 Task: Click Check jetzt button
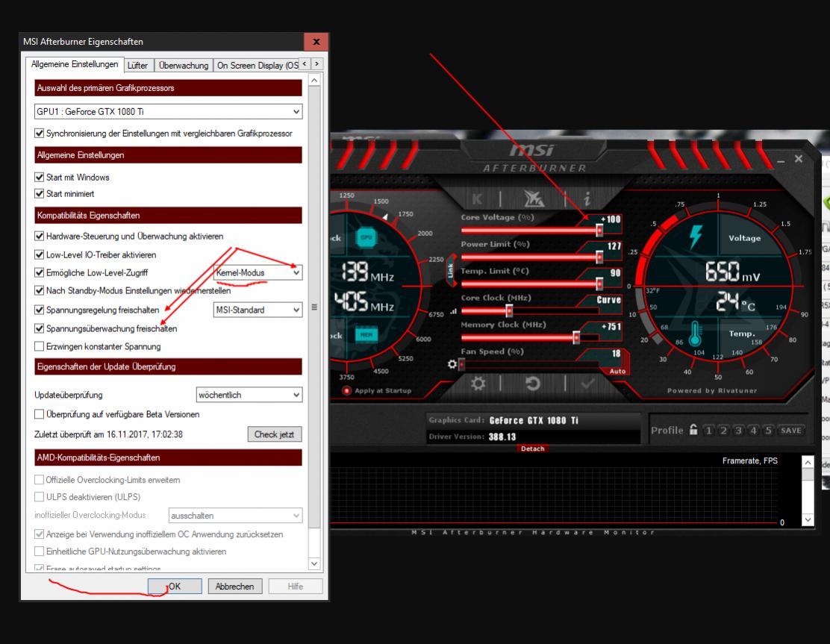point(274,434)
